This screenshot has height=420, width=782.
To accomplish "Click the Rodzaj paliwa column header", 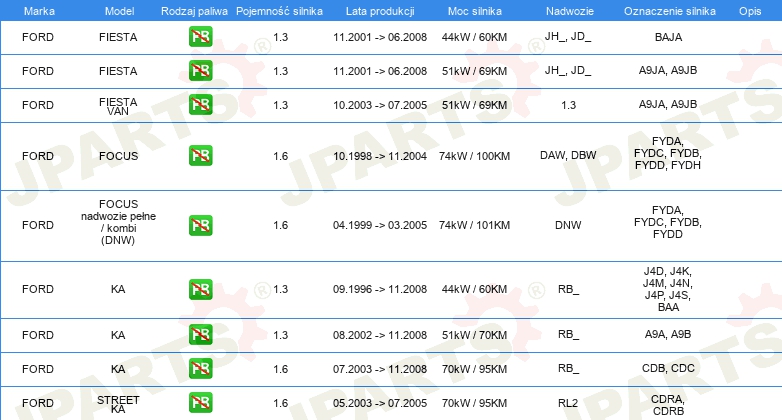I will pyautogui.click(x=194, y=11).
